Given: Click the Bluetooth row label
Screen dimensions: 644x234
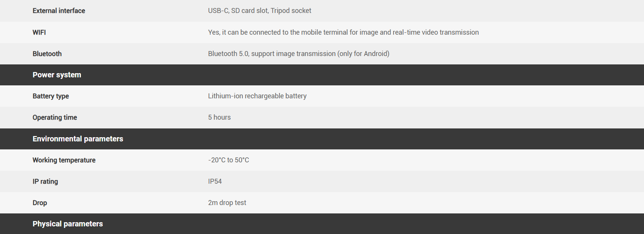Looking at the screenshot, I should 47,54.
